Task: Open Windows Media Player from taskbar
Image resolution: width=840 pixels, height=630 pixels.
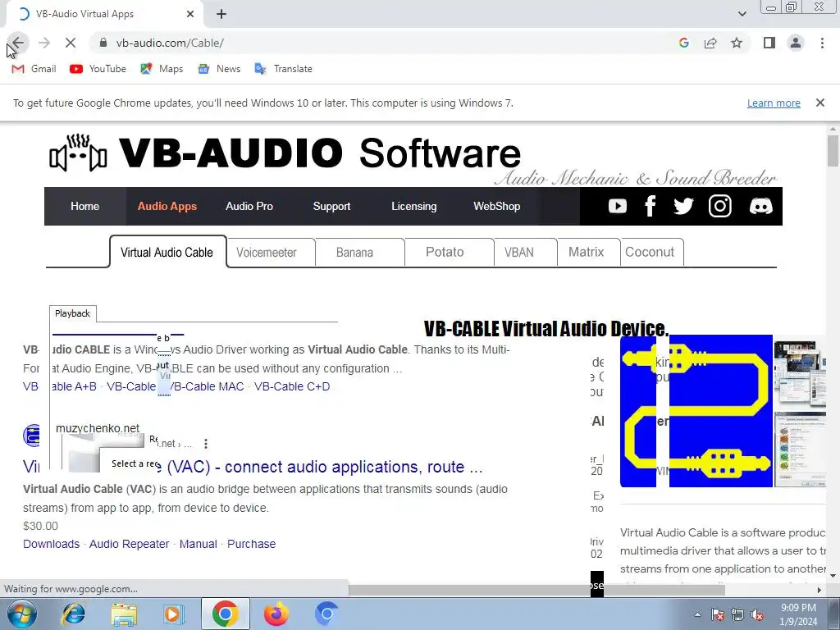Action: (173, 614)
